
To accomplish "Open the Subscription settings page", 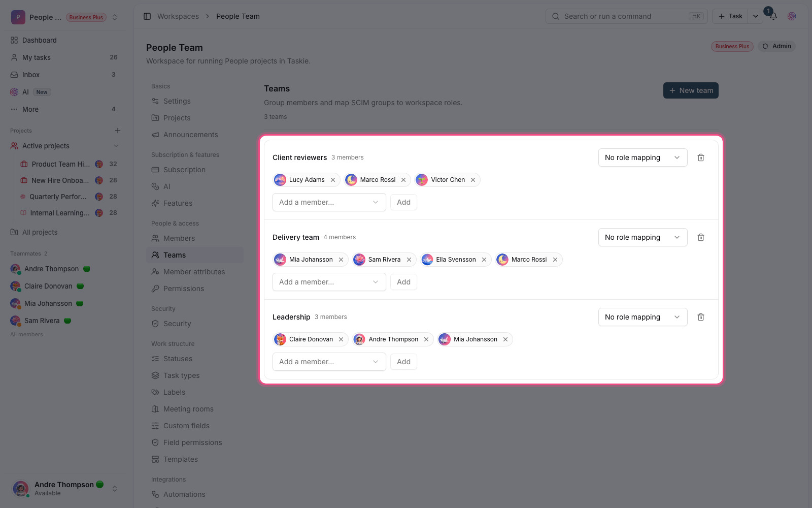I will pyautogui.click(x=195, y=170).
